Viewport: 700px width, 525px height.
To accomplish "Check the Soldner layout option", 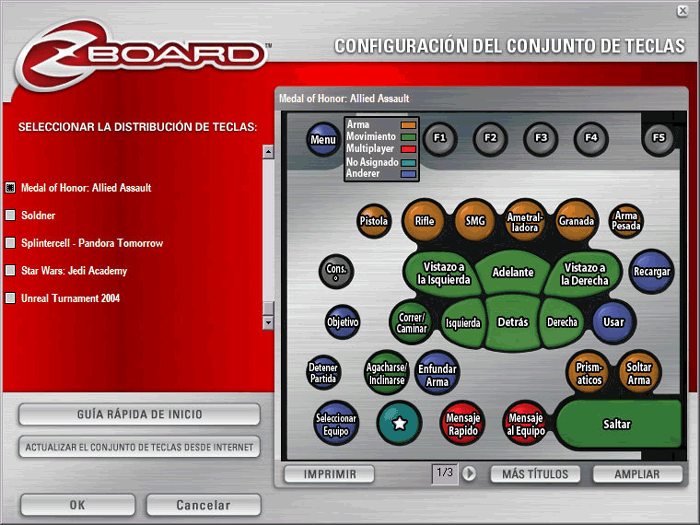I will point(10,215).
